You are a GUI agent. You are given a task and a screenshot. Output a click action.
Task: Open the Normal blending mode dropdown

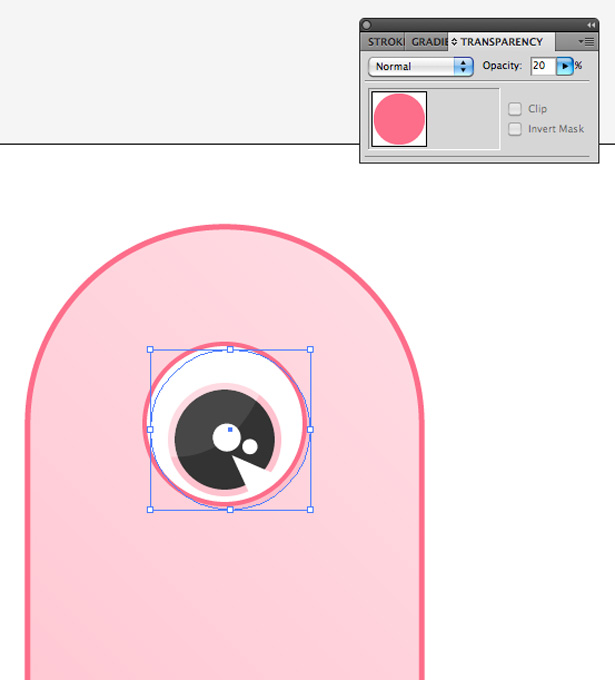pyautogui.click(x=420, y=66)
